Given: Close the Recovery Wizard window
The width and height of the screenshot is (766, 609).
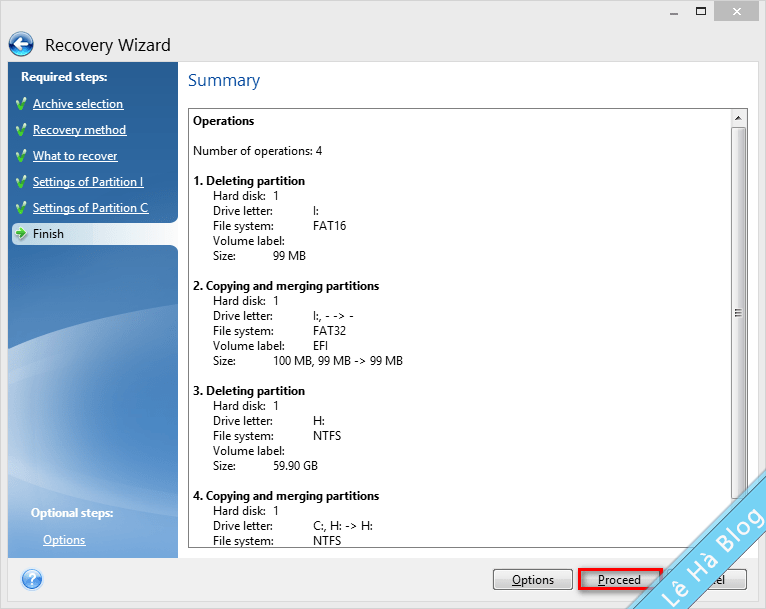Looking at the screenshot, I should pyautogui.click(x=737, y=11).
